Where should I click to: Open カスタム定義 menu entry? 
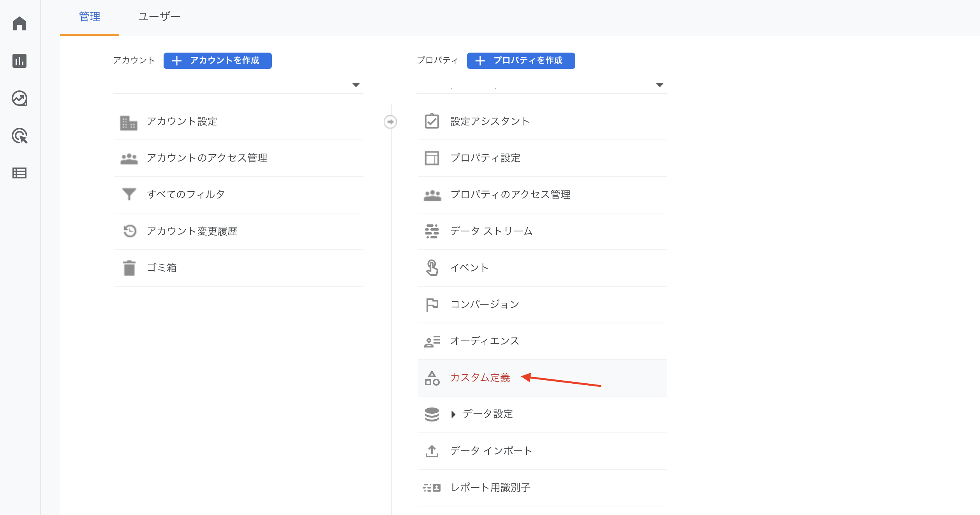[480, 377]
